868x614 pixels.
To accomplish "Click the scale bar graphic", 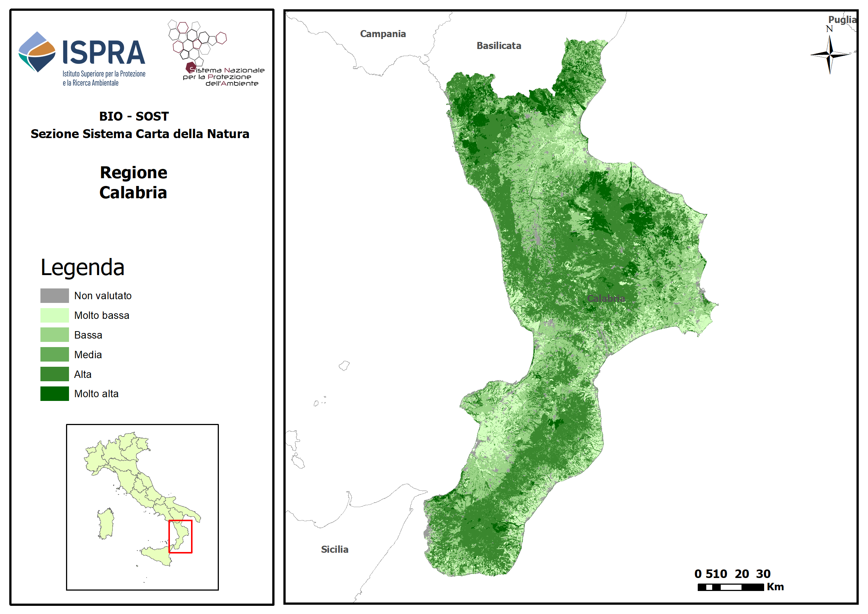I will (x=730, y=587).
